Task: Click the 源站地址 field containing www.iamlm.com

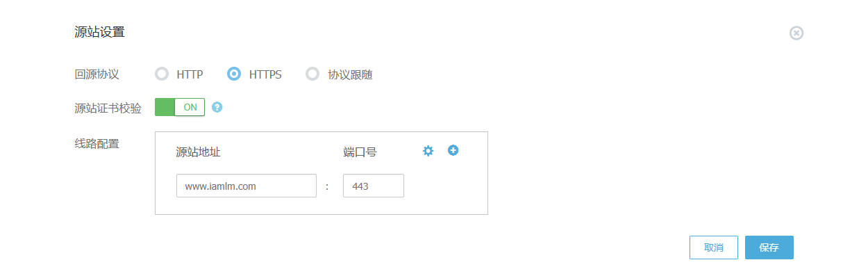Action: [247, 186]
